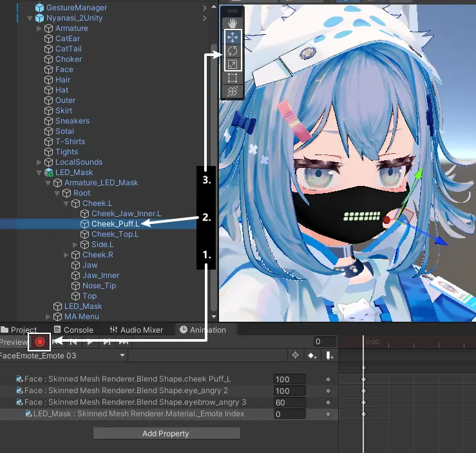This screenshot has width=476, height=453.
Task: Click the Add Property button
Action: [x=167, y=433]
